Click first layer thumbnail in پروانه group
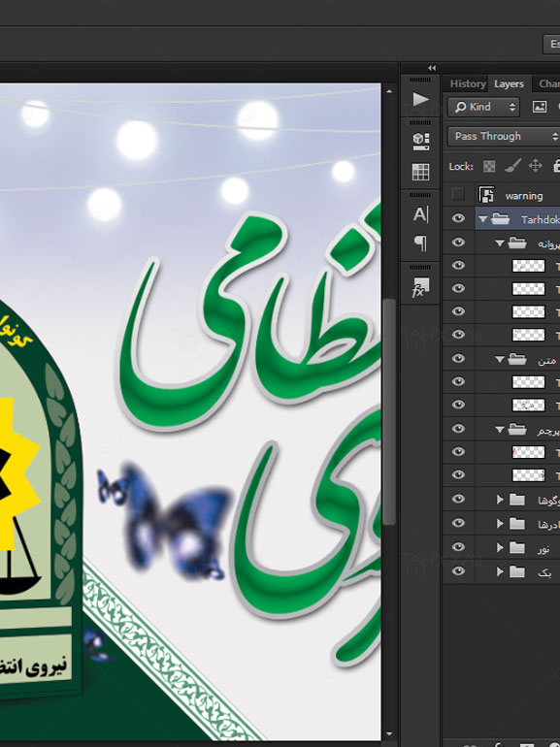The height and width of the screenshot is (747, 560). [528, 266]
